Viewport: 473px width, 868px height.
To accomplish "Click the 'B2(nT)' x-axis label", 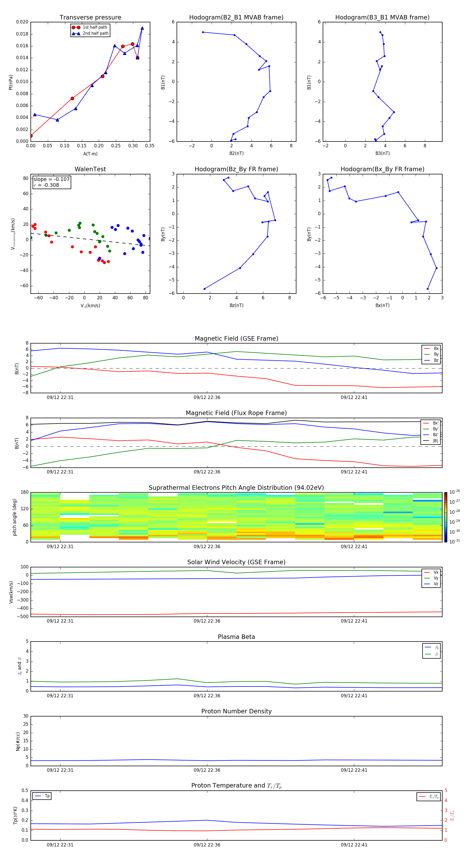I will pyautogui.click(x=236, y=154).
